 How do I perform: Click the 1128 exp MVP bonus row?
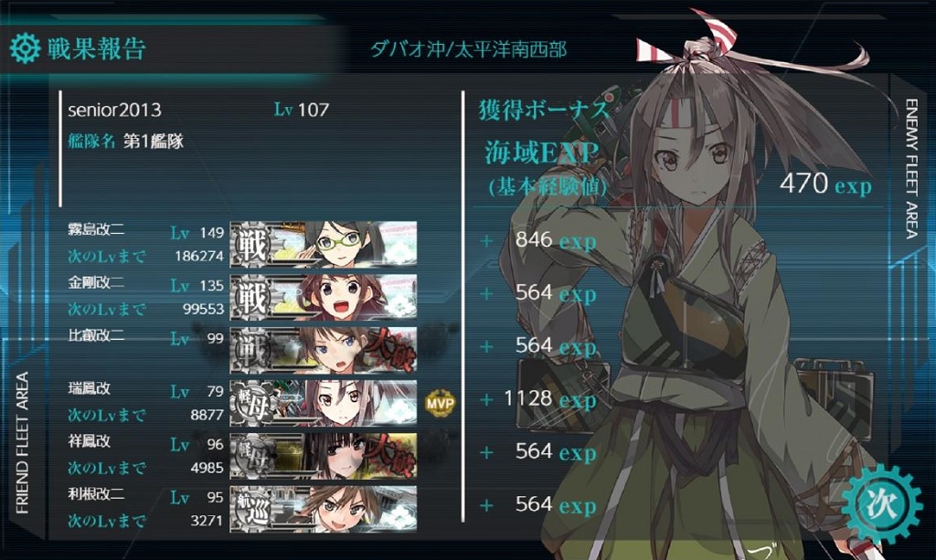click(539, 399)
